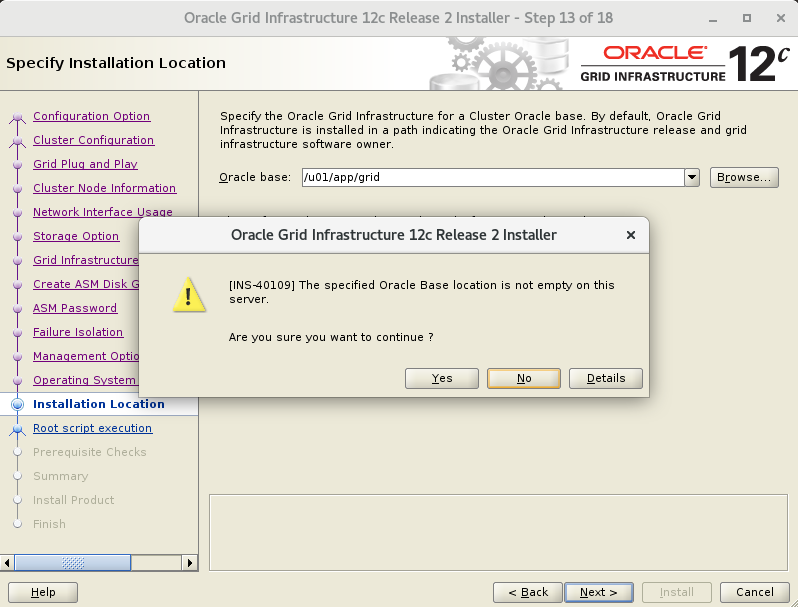The image size is (798, 607).
Task: Click Yes in the warning dialog
Action: click(x=441, y=378)
